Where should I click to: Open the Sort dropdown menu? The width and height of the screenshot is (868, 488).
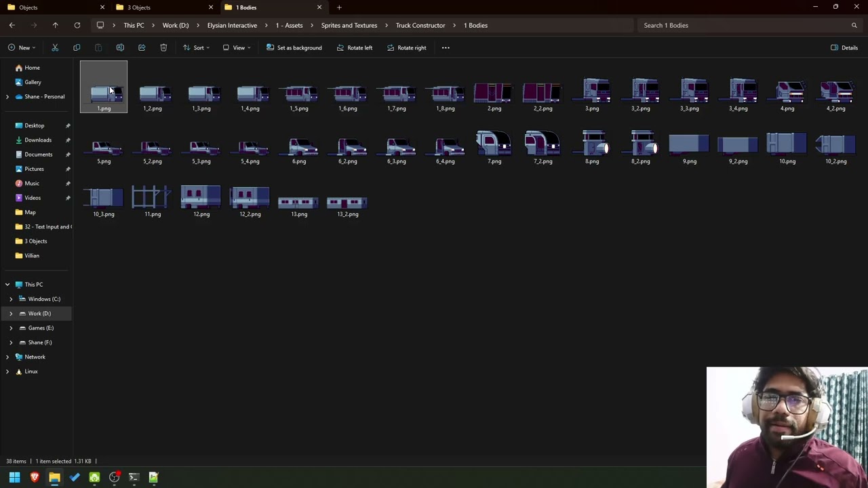pyautogui.click(x=196, y=47)
